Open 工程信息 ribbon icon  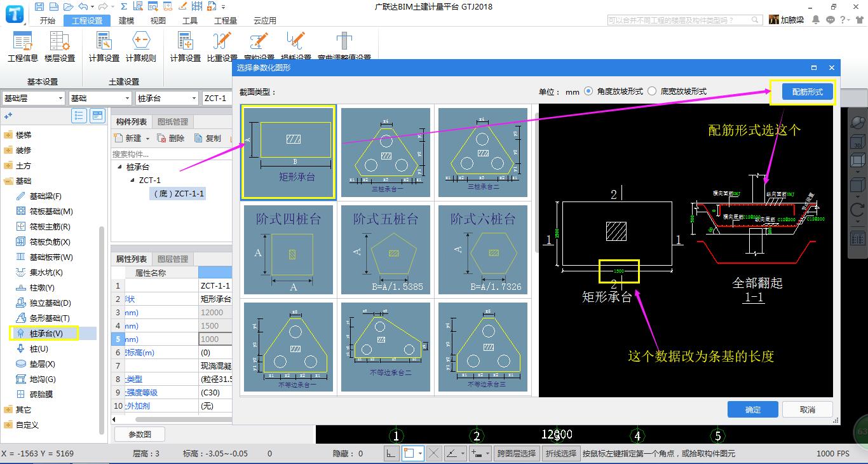pos(23,46)
